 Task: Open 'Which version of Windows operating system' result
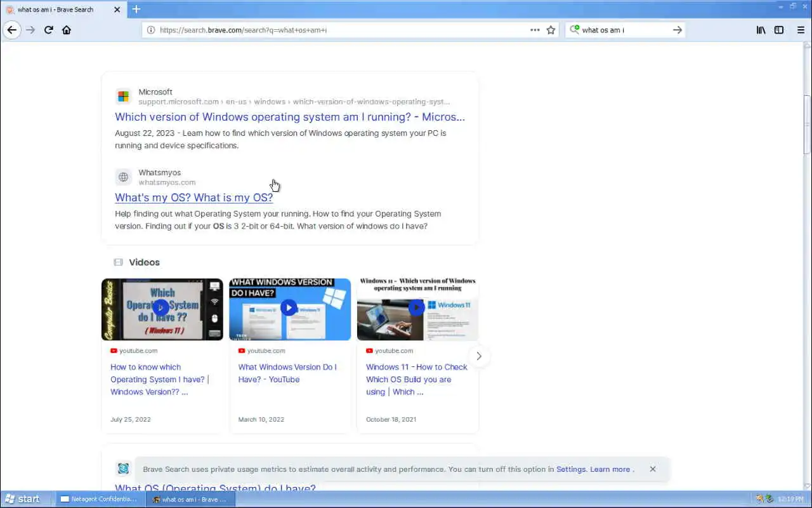290,117
